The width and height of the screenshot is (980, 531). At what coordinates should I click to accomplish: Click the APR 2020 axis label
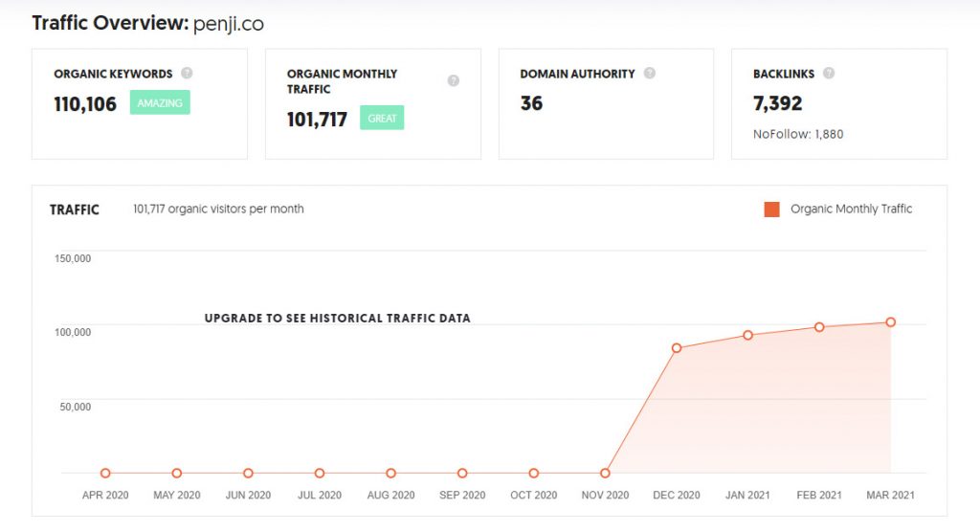point(105,495)
